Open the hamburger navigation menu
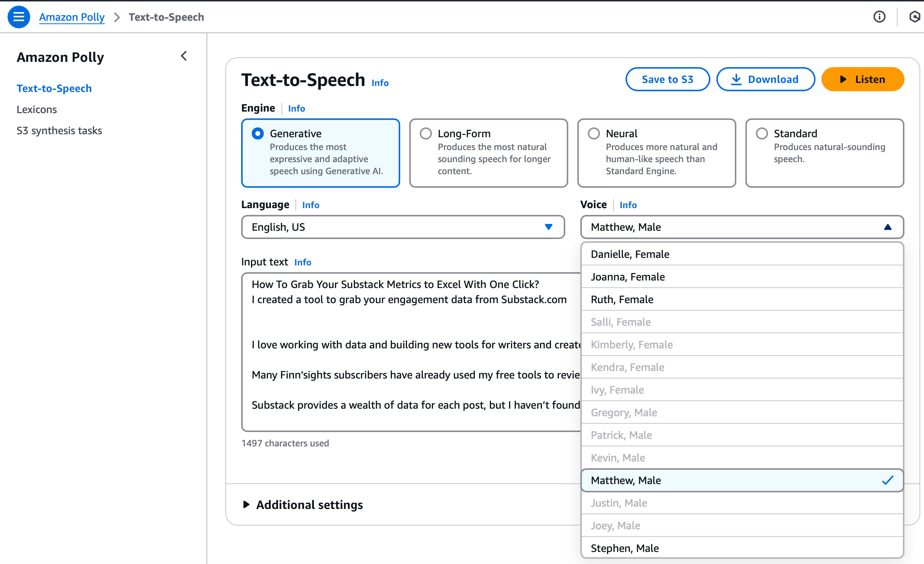This screenshot has height=564, width=924. click(x=18, y=17)
